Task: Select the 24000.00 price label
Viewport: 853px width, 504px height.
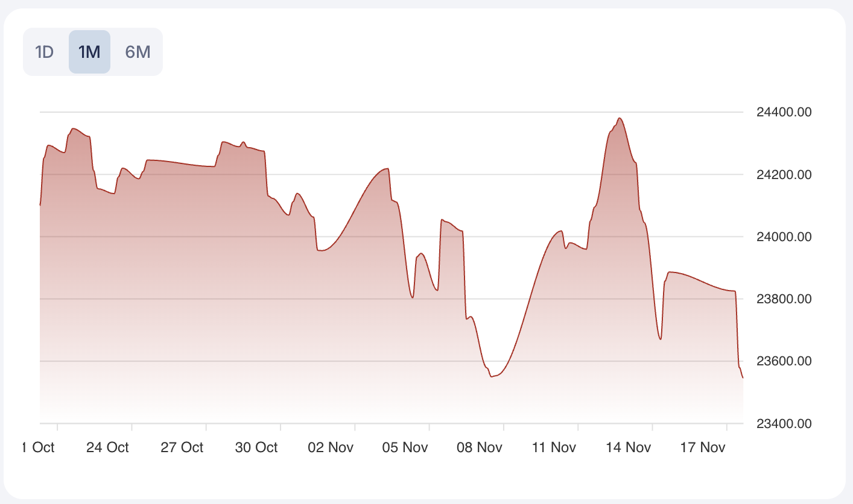Action: (784, 237)
